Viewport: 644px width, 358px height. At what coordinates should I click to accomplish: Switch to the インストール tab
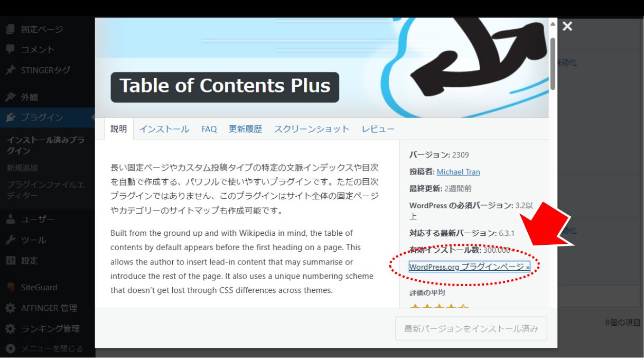[x=164, y=129]
